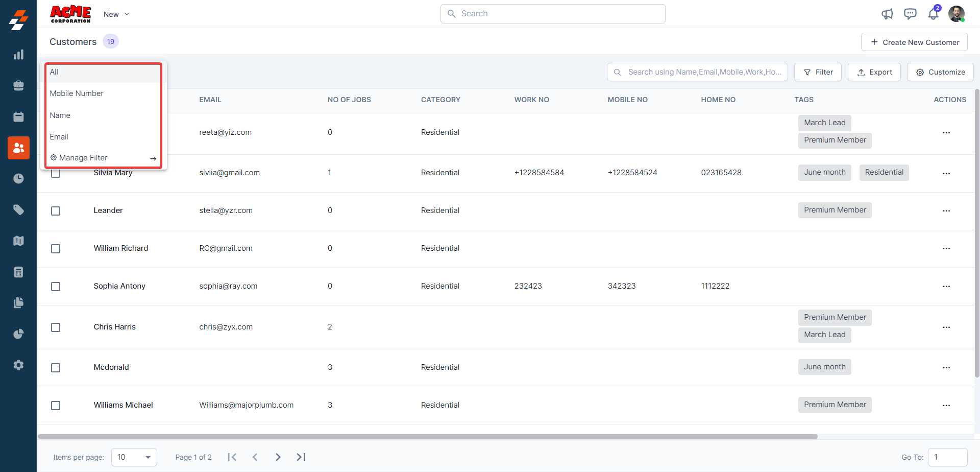The image size is (980, 472).
Task: Tick the checkbox for Sophia Antony
Action: pyautogui.click(x=56, y=287)
